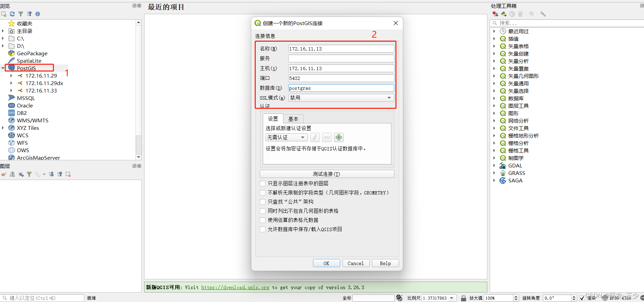Click Add Group icon in Layers toolbar
644x302 pixels.
[x=12, y=174]
